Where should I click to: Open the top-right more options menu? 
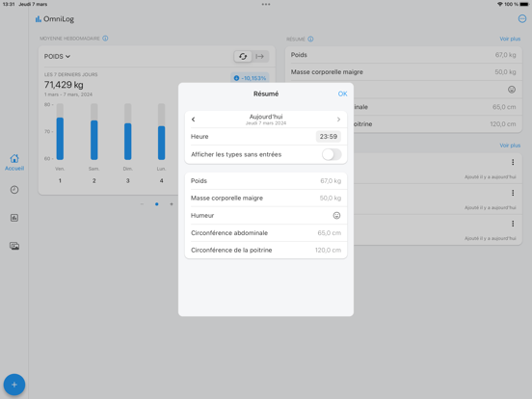[x=522, y=19]
